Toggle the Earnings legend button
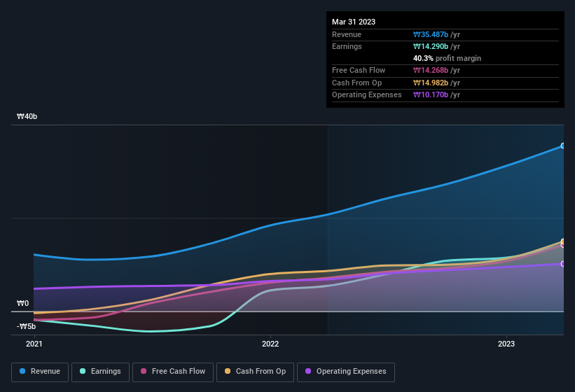575x392 pixels. 100,372
